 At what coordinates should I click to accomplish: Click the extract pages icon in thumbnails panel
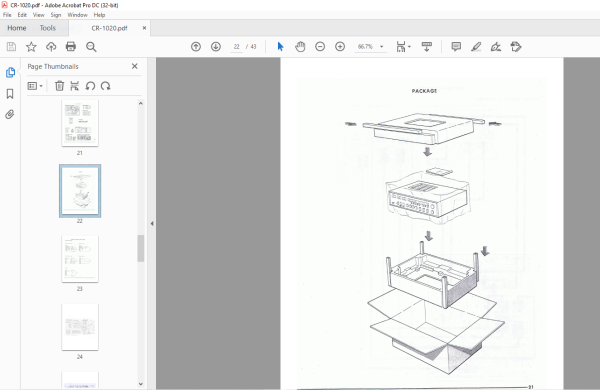pos(75,86)
